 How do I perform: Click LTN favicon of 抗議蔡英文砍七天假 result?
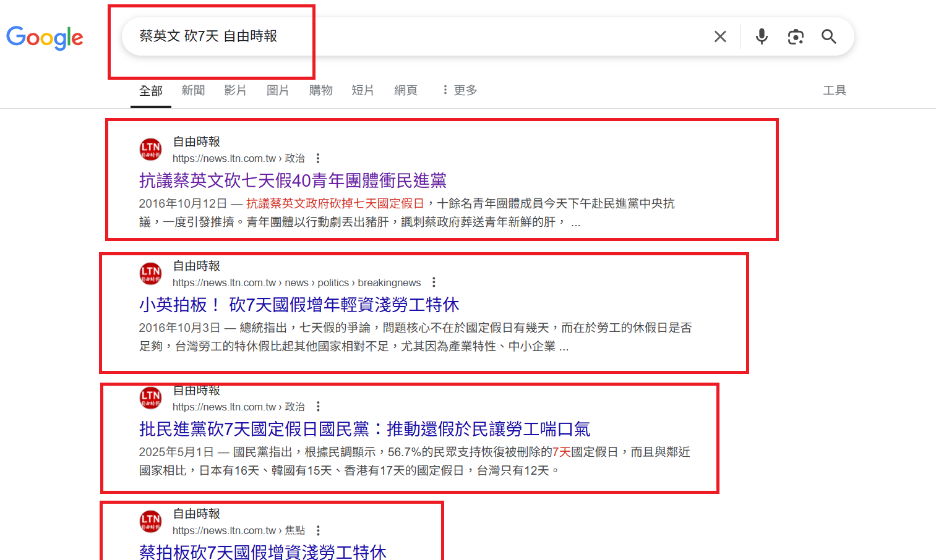(x=150, y=150)
